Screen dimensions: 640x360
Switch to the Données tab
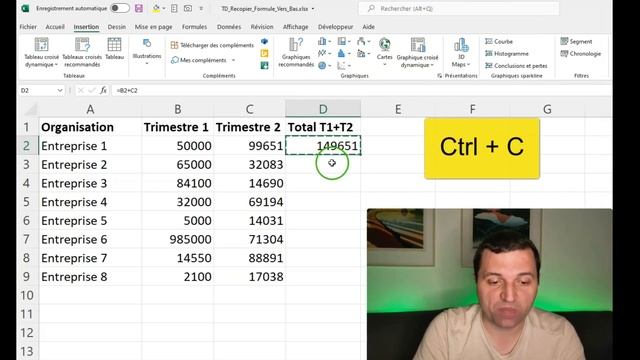coord(229,27)
